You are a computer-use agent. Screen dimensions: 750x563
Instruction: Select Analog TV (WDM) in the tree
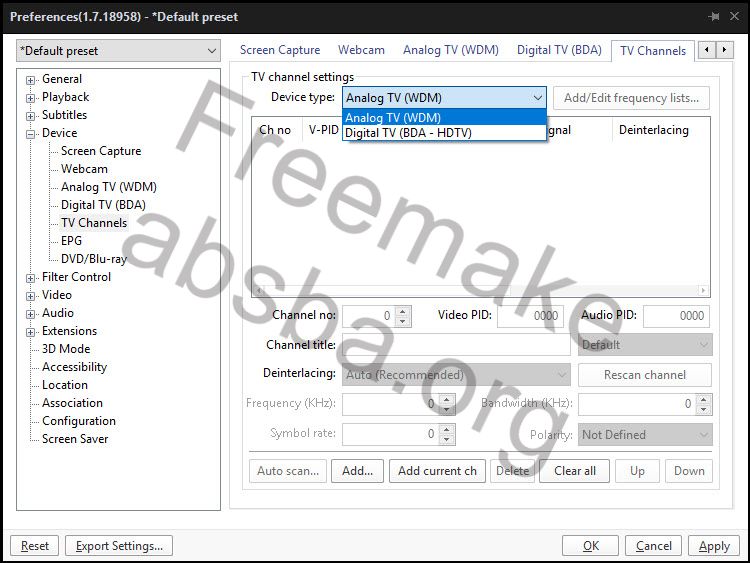109,187
